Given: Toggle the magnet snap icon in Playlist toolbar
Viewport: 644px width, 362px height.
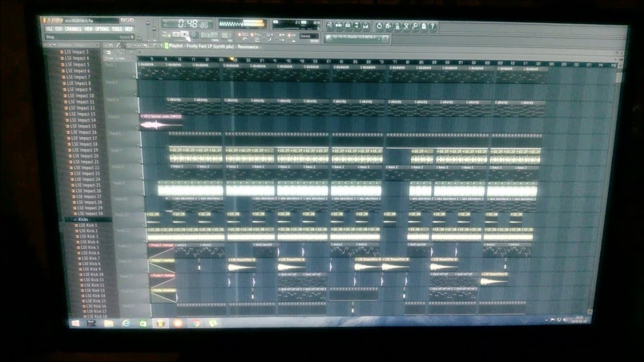Looking at the screenshot, I should coord(111,45).
